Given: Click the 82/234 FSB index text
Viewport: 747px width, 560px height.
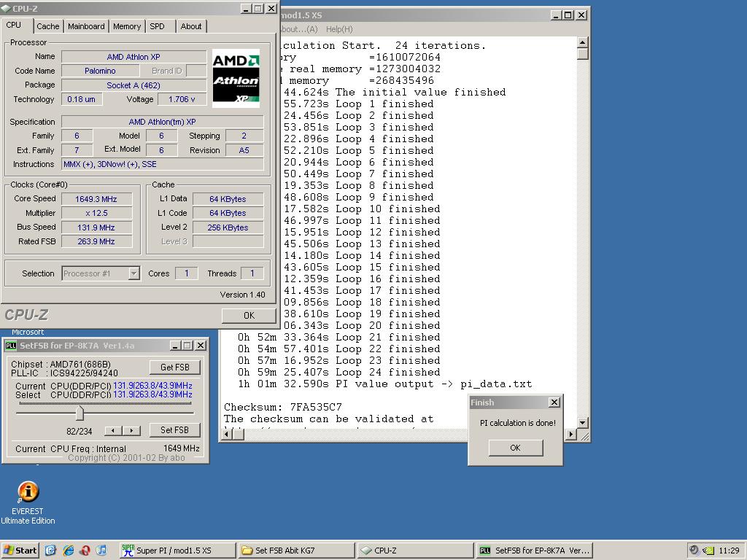Looking at the screenshot, I should (79, 432).
